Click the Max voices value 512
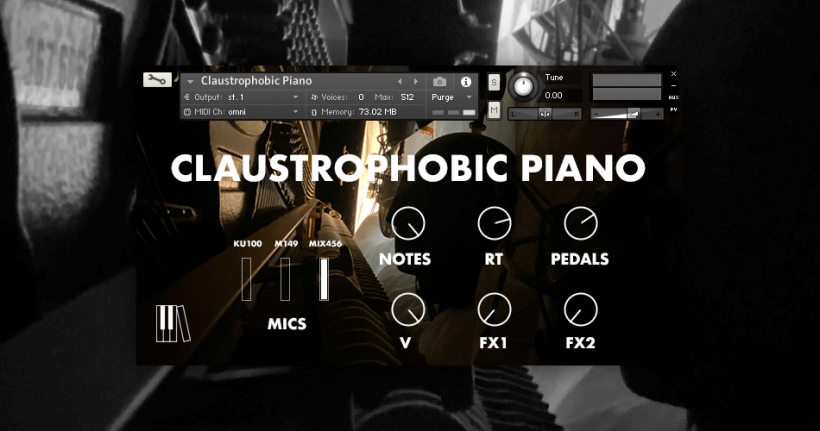Image resolution: width=820 pixels, height=431 pixels. [407, 97]
